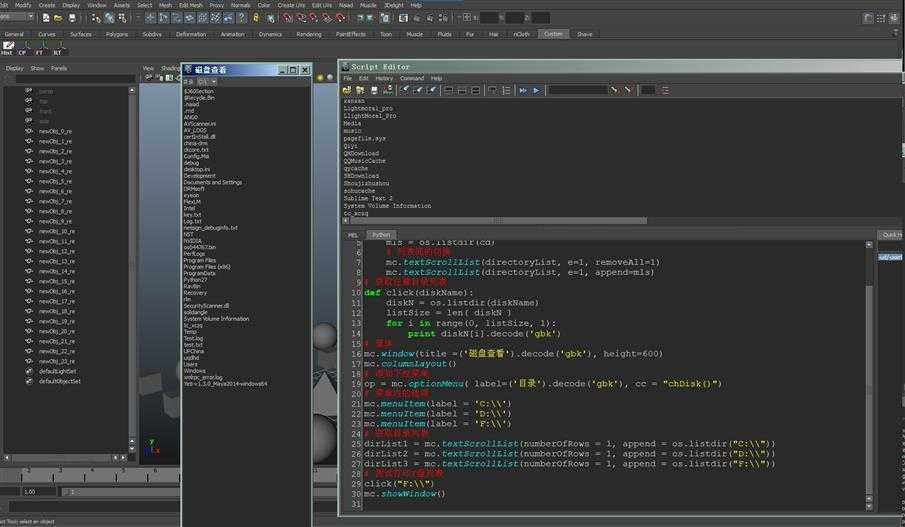Image resolution: width=905 pixels, height=527 pixels.
Task: Open the Create UVs menu
Action: click(x=291, y=5)
